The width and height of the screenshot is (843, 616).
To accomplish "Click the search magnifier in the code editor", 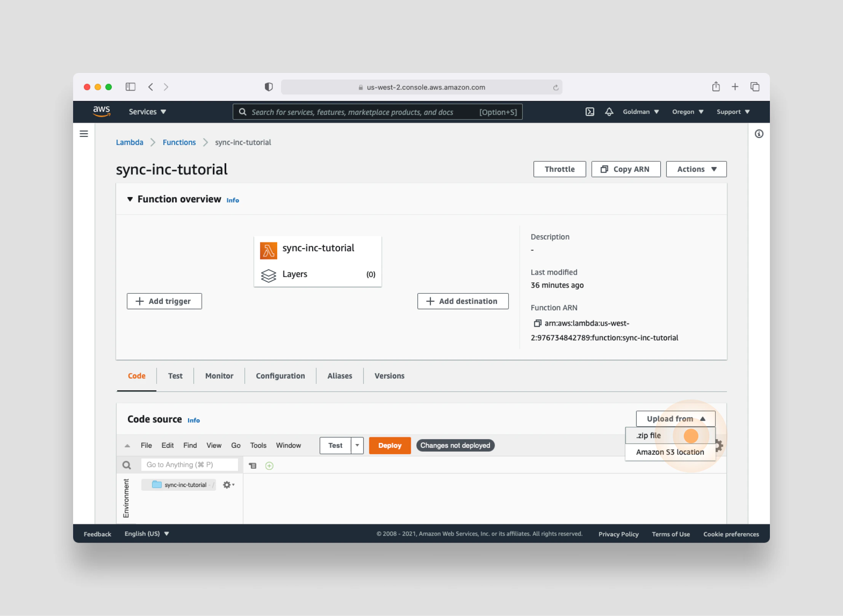I will (x=127, y=465).
